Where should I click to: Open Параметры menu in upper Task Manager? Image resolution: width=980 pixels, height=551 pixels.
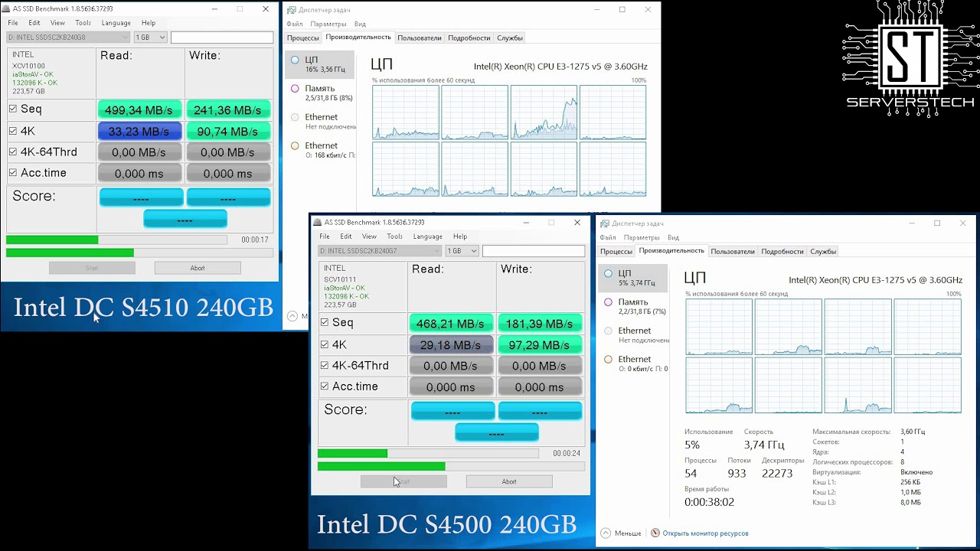tap(328, 24)
